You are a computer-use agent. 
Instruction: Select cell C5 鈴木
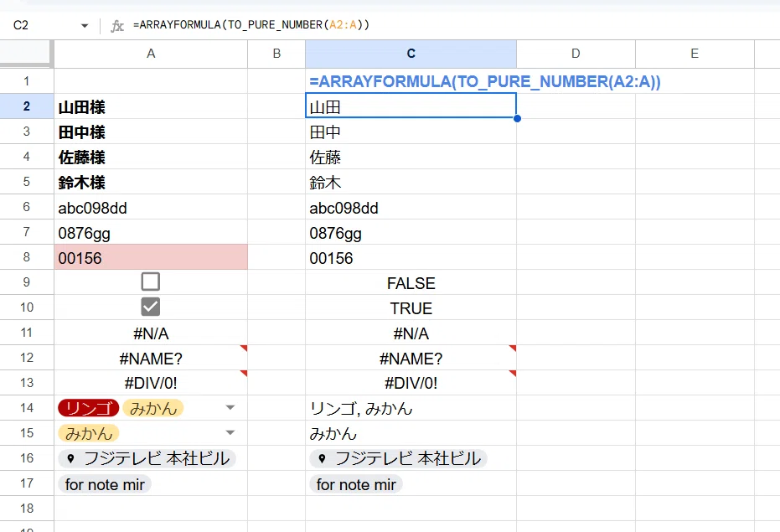point(411,182)
